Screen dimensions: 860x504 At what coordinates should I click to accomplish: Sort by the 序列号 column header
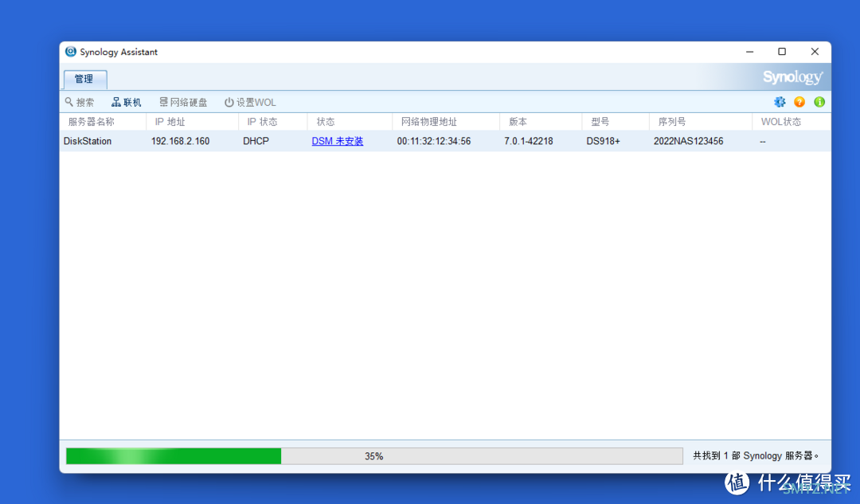(x=701, y=122)
